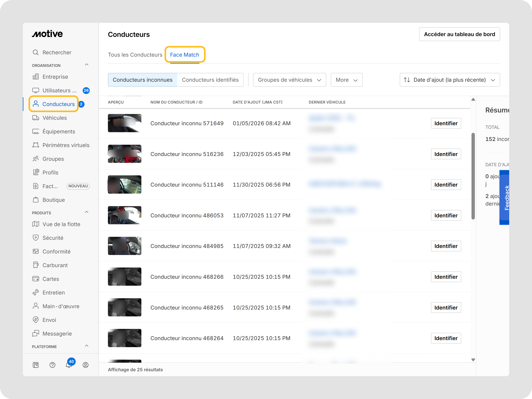This screenshot has width=532, height=399.
Task: Switch to Tous les Conducteurs tab
Action: 135,55
